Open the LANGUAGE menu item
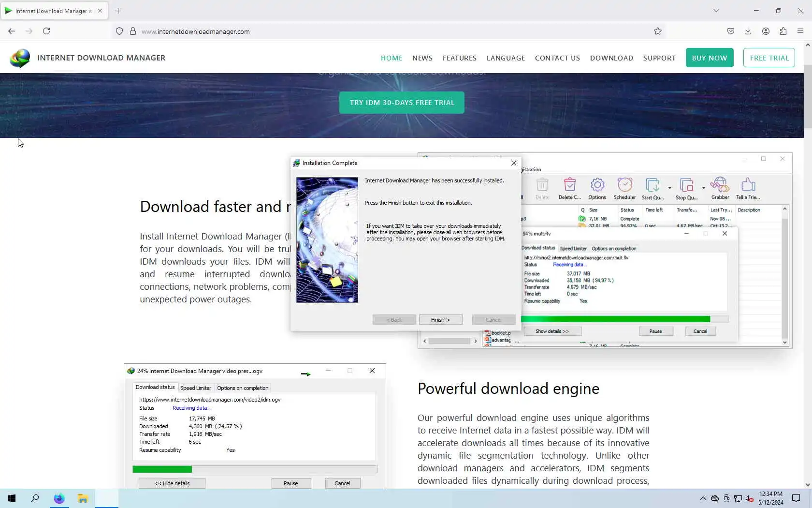 (506, 58)
